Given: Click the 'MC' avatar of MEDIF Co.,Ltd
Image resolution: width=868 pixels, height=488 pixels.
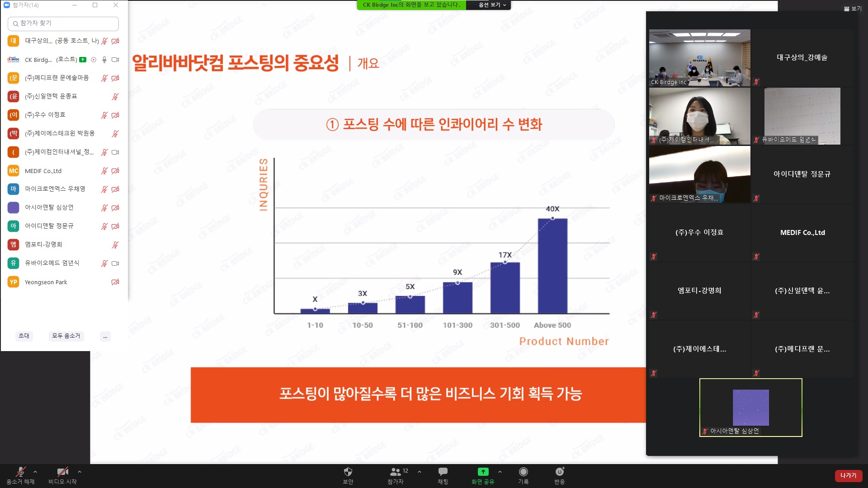Looking at the screenshot, I should 14,171.
